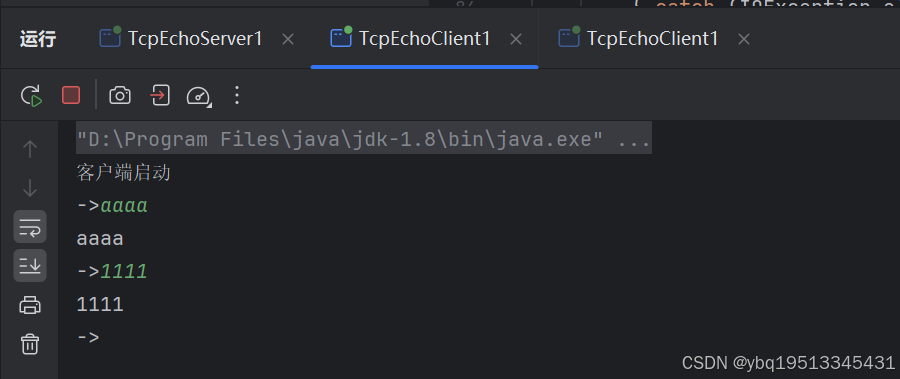900x379 pixels.
Task: Close the last TcpEchoClient1 tab
Action: (744, 39)
